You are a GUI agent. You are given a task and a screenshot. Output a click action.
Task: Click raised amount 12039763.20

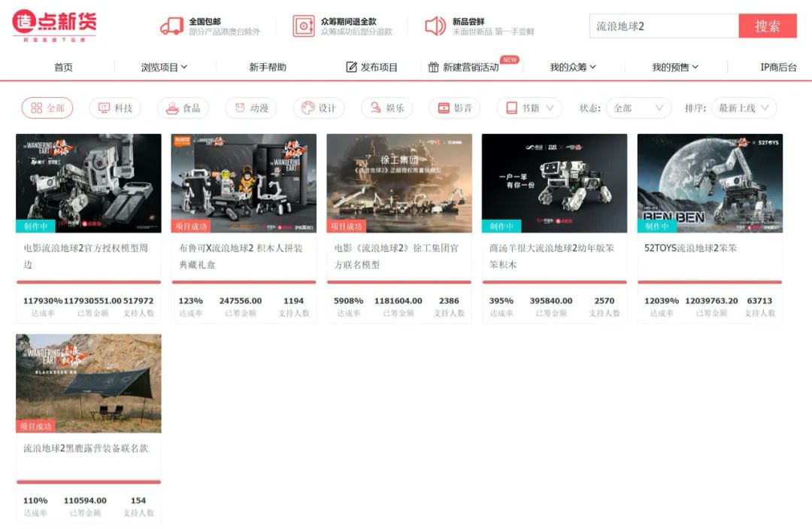click(711, 300)
